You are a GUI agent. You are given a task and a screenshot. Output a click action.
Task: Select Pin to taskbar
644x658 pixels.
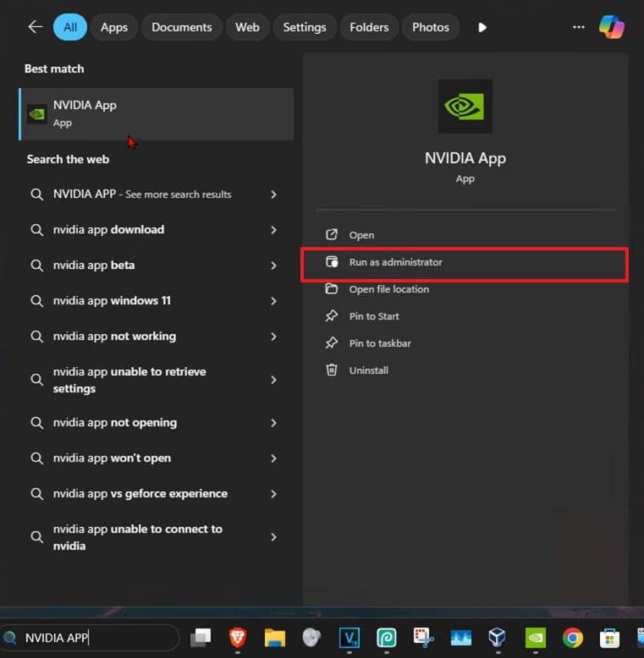(x=465, y=343)
